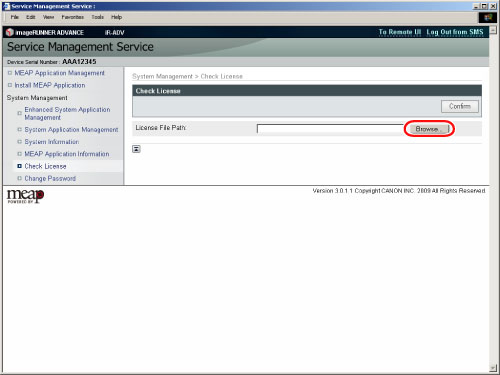
Task: Click the To Remote UI link
Action: 400,32
